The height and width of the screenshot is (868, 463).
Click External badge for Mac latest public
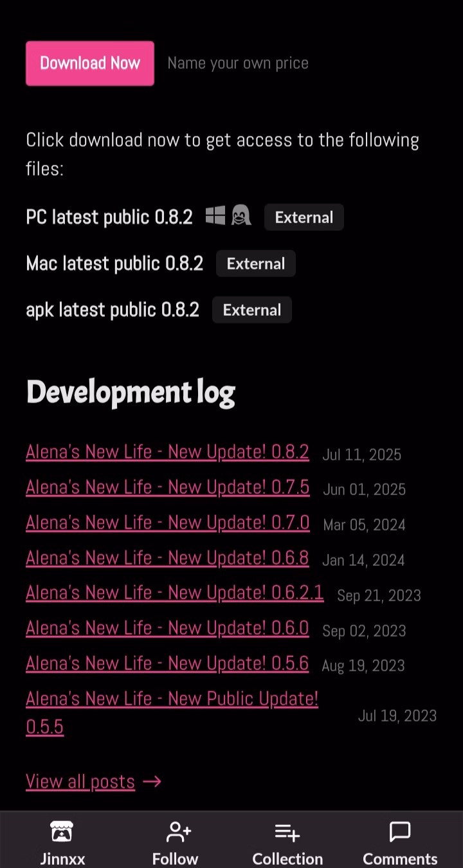tap(255, 264)
